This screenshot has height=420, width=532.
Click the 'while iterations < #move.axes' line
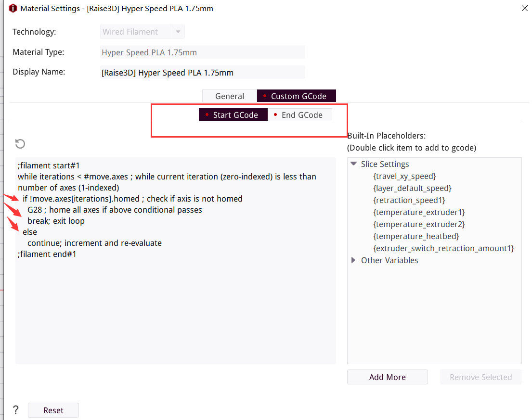click(x=167, y=177)
